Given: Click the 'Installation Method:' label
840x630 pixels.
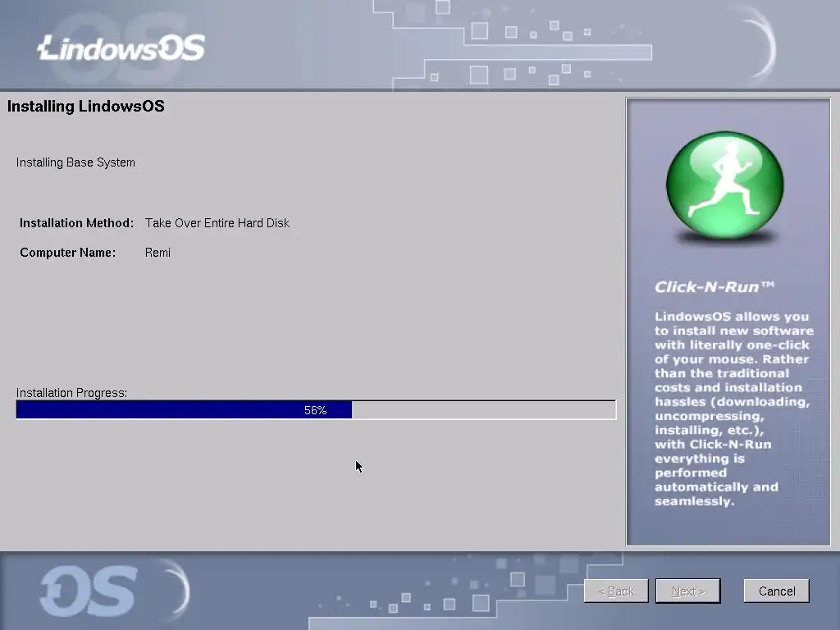Looking at the screenshot, I should (76, 223).
